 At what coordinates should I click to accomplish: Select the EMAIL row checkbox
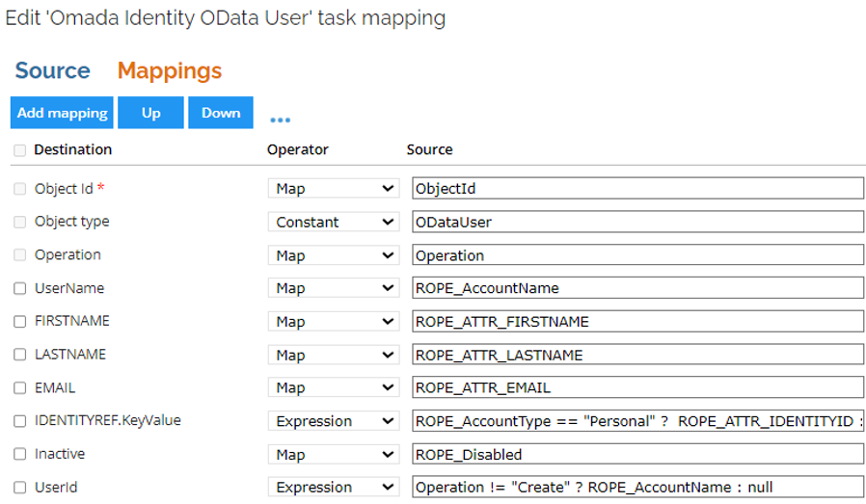[x=20, y=388]
